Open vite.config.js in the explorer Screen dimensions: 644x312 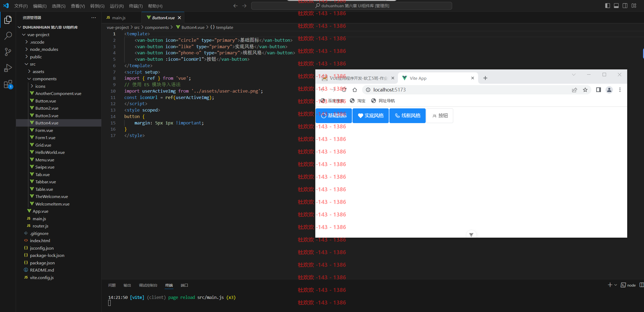(x=42, y=277)
